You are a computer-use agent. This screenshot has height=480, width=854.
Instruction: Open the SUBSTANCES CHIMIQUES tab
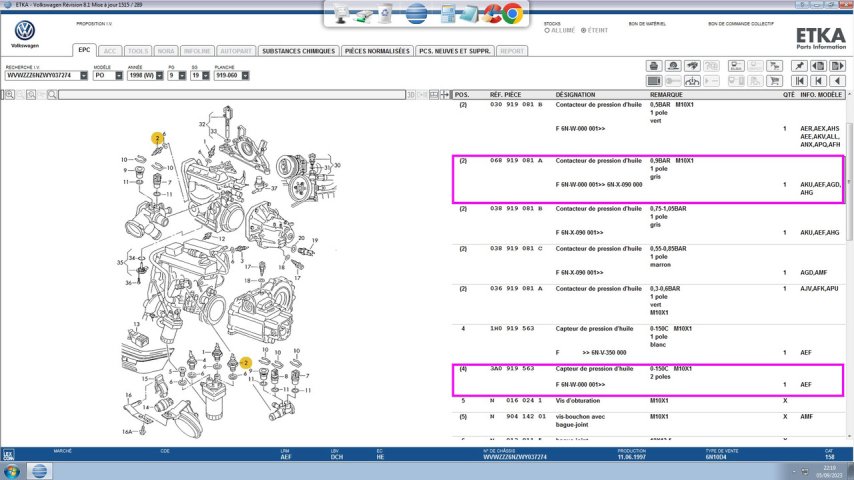298,51
